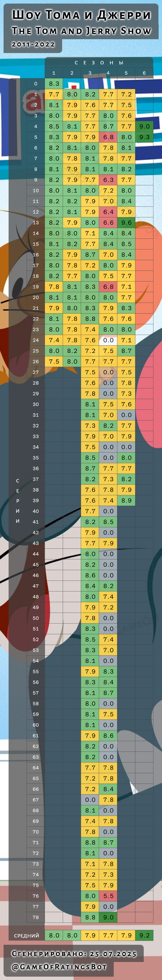Click season 5 rating 8.7 in episode 25 row
The width and height of the screenshot is (162, 980).
tap(126, 351)
